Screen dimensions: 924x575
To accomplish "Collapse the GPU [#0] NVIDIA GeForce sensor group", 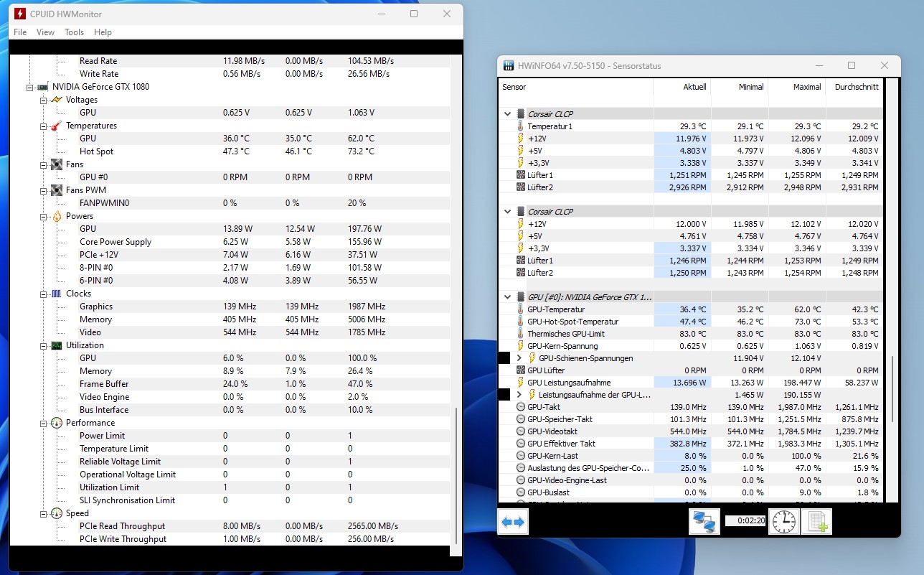I will 507,297.
